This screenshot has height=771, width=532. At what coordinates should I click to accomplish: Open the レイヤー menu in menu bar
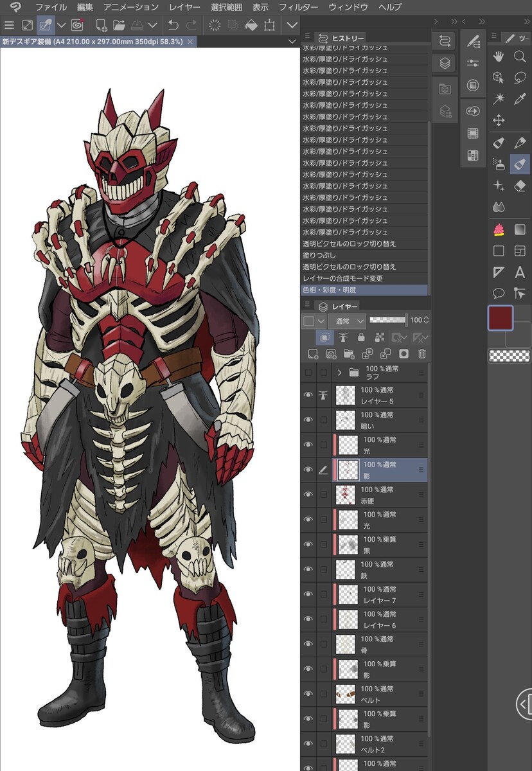pyautogui.click(x=184, y=7)
